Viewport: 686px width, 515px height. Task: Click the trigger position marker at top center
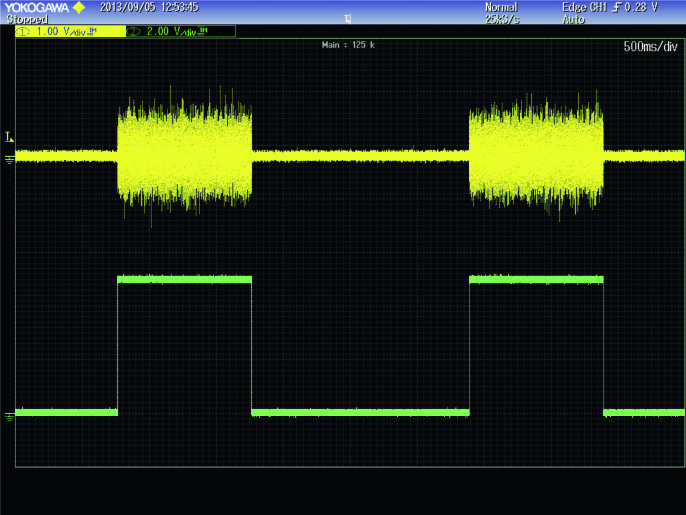(x=347, y=19)
